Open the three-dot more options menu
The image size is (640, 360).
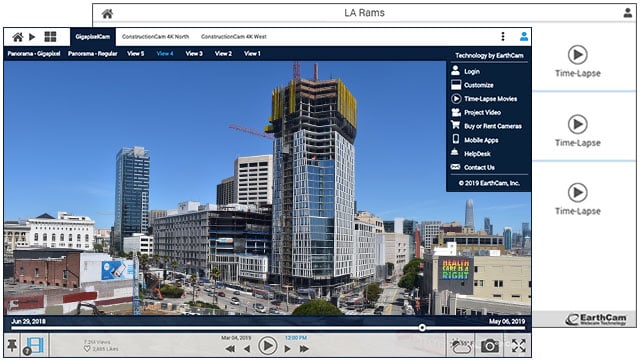tap(503, 37)
